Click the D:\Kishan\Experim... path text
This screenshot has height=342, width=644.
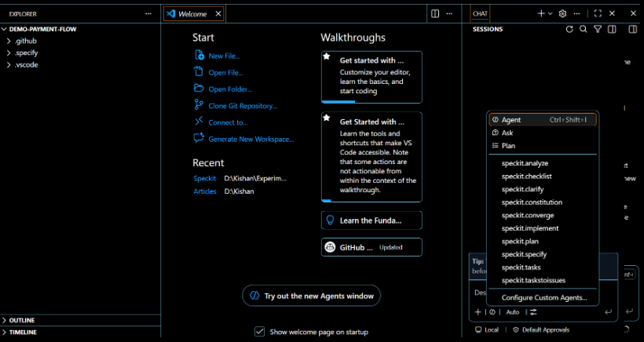point(255,179)
